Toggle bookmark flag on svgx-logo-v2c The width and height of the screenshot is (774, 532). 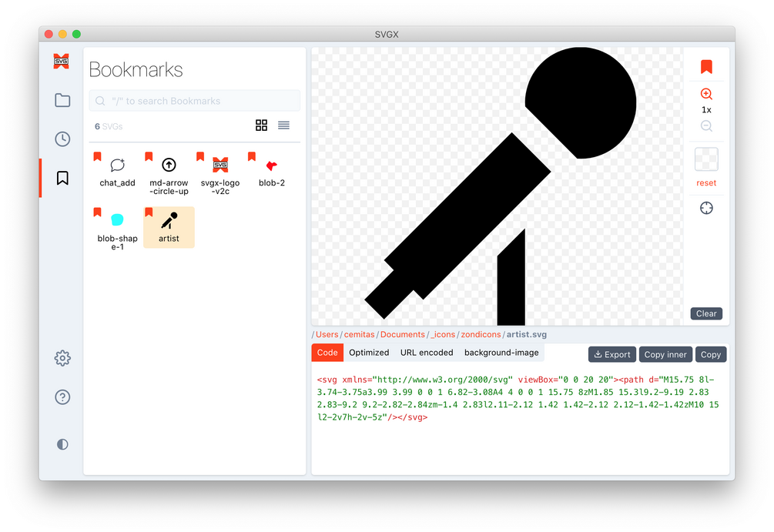click(200, 156)
